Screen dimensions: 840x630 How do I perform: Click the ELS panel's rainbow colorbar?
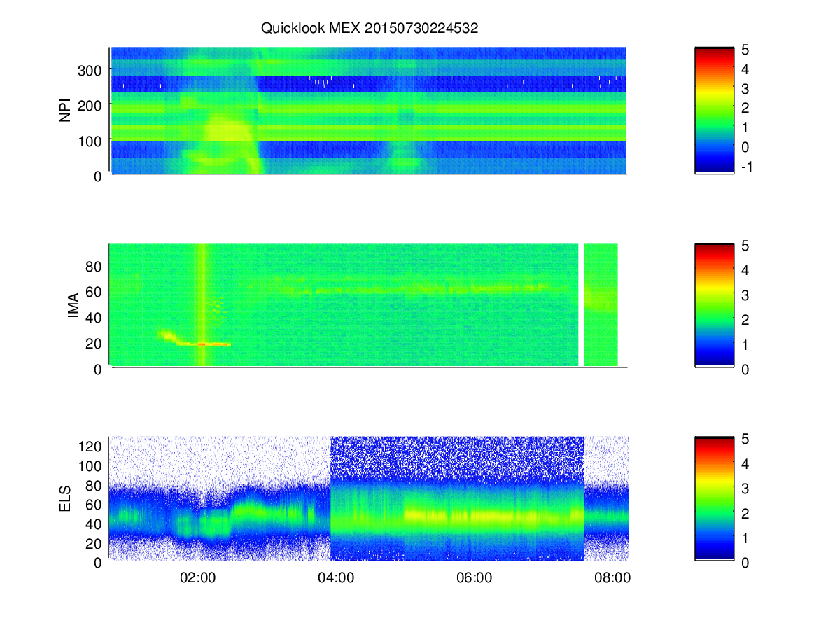click(715, 498)
